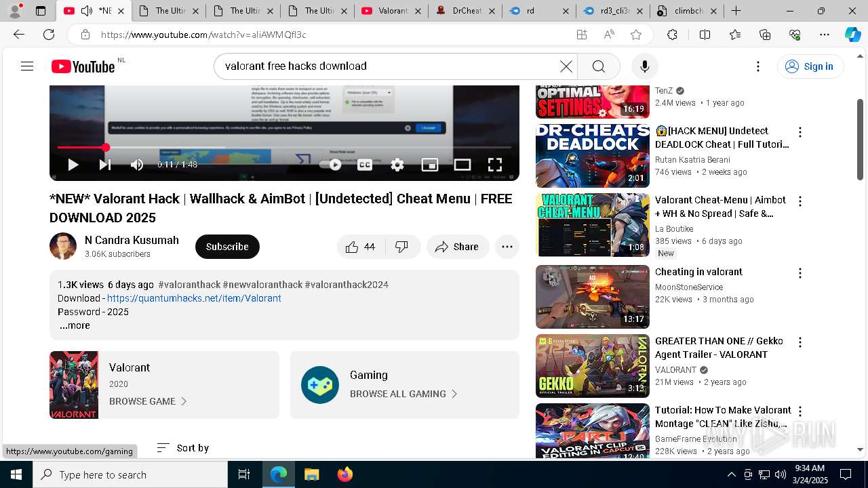
Task: Click the Sign in button
Action: point(810,66)
